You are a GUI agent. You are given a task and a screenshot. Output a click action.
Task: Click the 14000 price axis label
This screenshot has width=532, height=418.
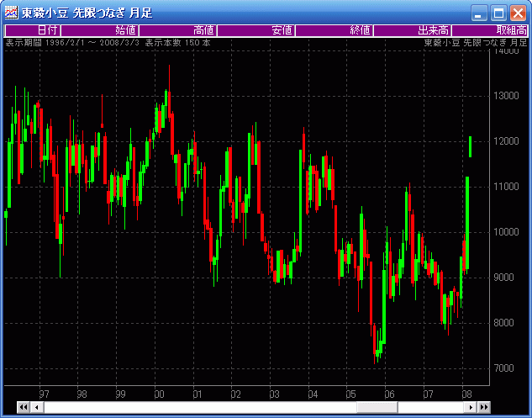tap(506, 51)
